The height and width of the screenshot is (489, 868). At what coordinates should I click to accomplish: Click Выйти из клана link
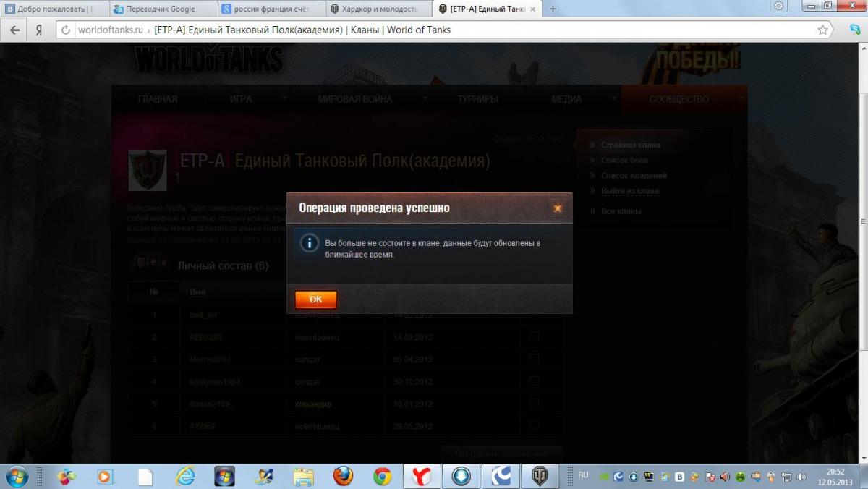(629, 191)
